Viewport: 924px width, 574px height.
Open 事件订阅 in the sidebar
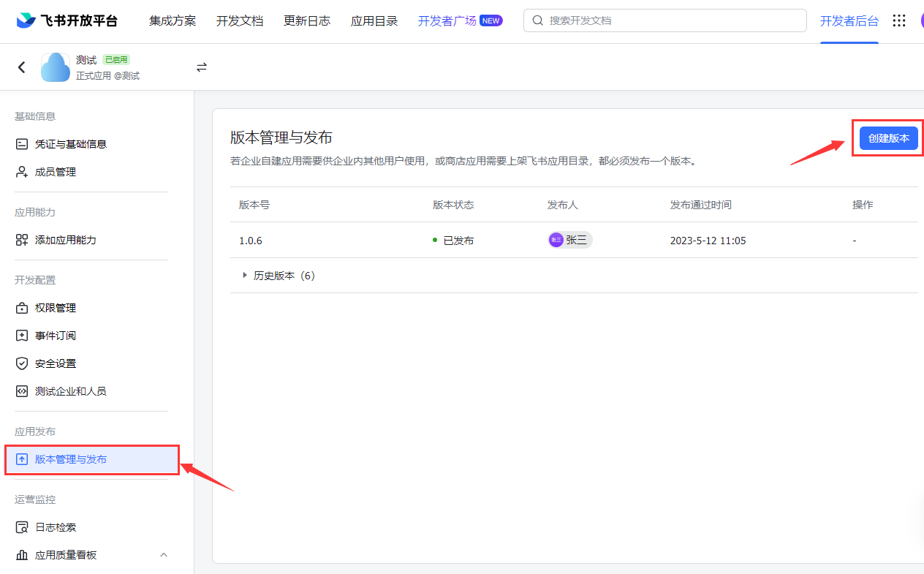[56, 336]
